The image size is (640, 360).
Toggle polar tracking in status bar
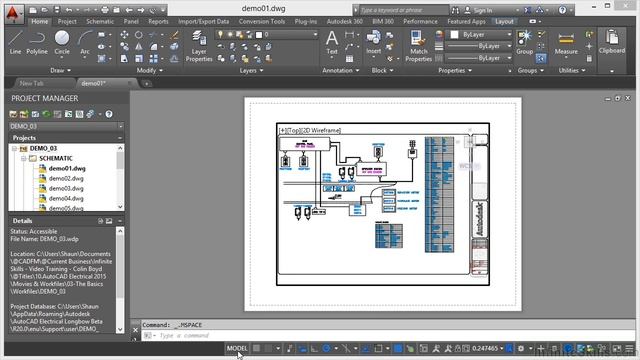click(326, 349)
